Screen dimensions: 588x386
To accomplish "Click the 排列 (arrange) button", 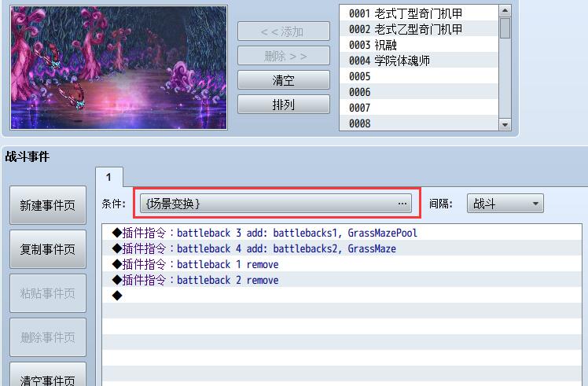I will (284, 105).
